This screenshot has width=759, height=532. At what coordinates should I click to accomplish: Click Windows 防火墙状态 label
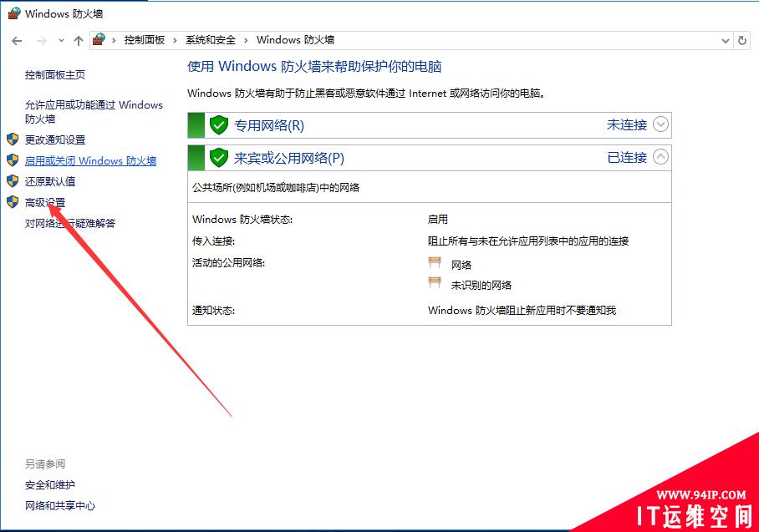(x=242, y=219)
